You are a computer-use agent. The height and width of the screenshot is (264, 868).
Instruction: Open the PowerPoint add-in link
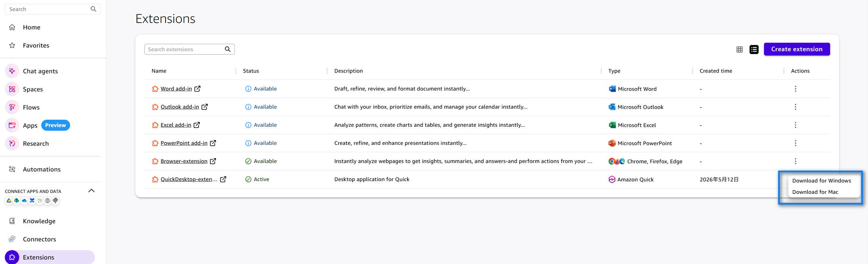coord(184,143)
